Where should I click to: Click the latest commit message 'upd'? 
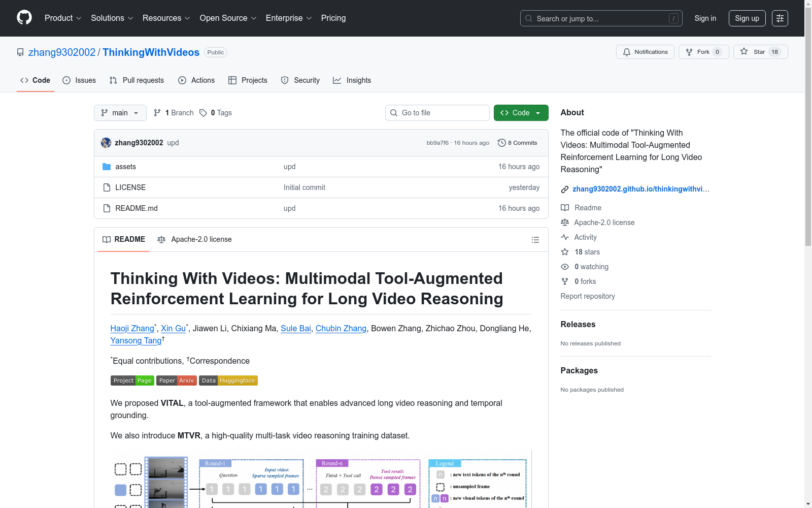[x=173, y=143]
